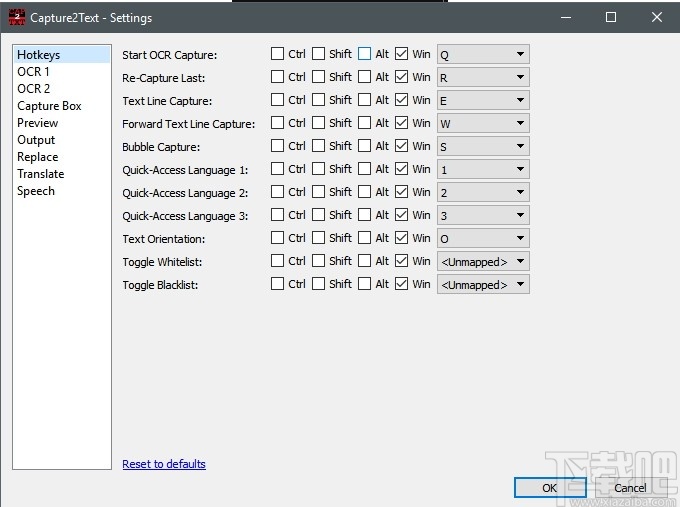Enable Ctrl for Start OCR Capture
This screenshot has height=507, width=680.
(277, 54)
